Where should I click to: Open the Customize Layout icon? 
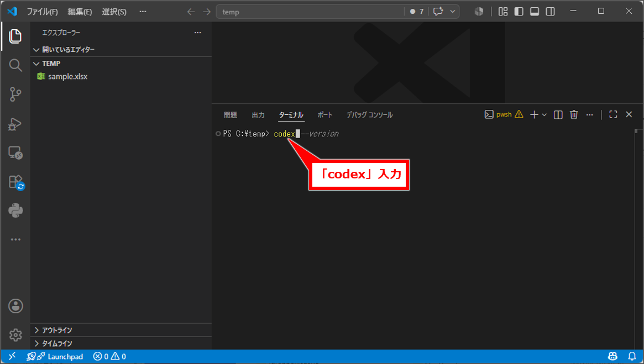503,12
